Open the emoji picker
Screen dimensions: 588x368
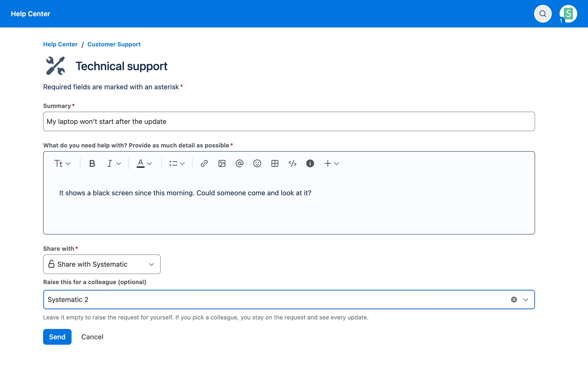click(257, 163)
